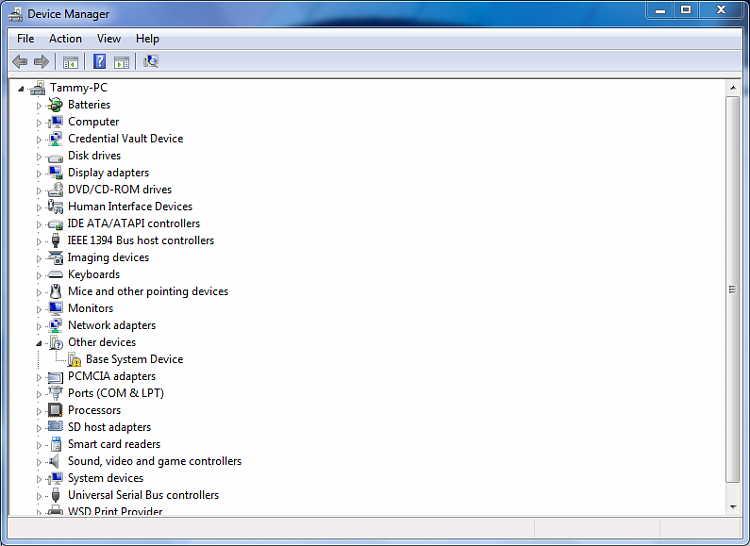This screenshot has height=546, width=750.
Task: Click the IEEE 1394 Bus host controllers icon
Action: (55, 240)
